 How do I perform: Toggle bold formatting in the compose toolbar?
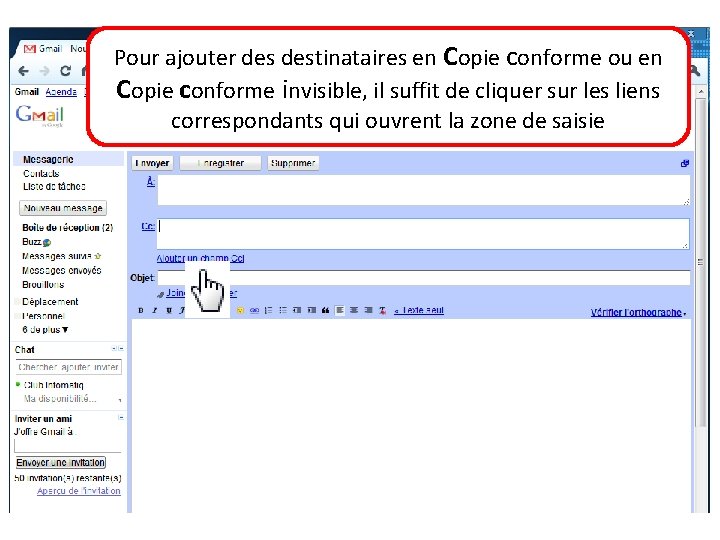[141, 310]
